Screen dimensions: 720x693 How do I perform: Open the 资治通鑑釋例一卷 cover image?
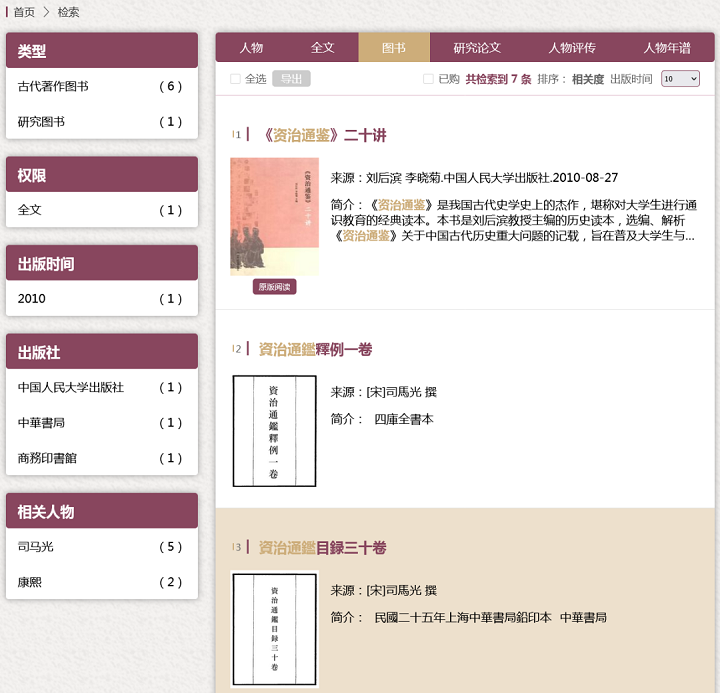click(x=274, y=431)
